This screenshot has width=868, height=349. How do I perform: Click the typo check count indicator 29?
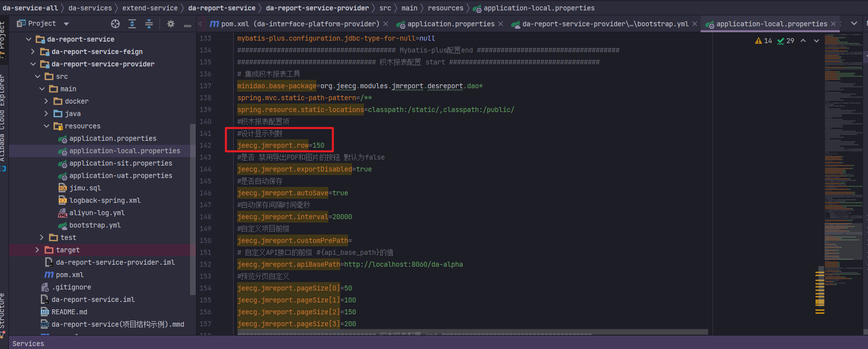[786, 41]
